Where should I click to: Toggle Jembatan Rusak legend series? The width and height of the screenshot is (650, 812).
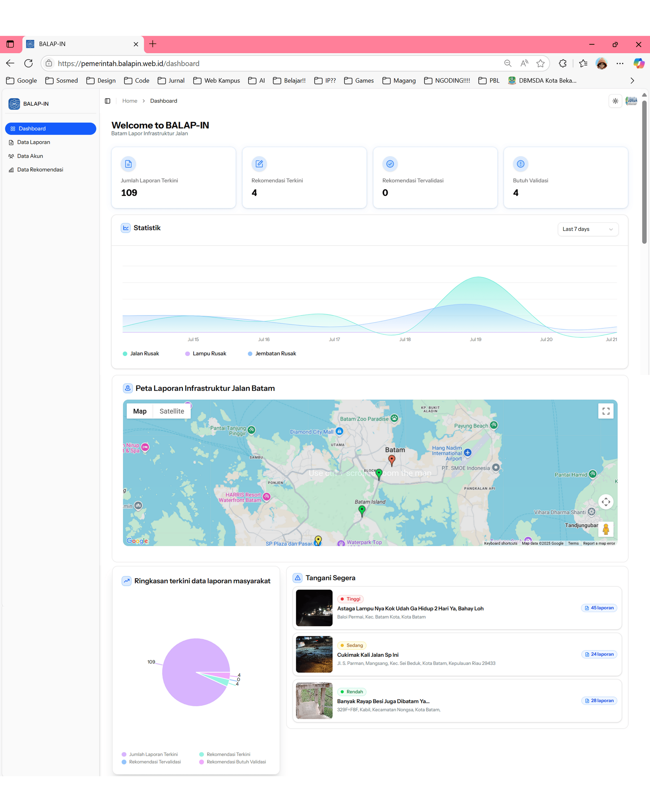point(272,353)
